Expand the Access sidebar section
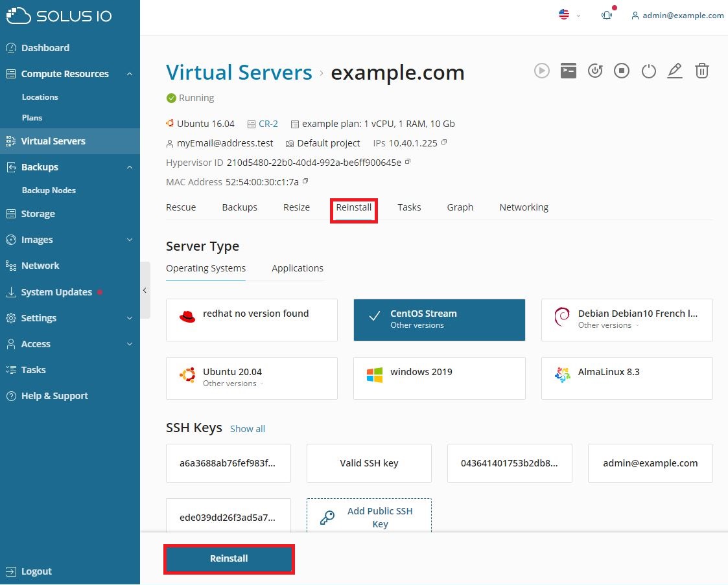728x585 pixels. pyautogui.click(x=130, y=344)
